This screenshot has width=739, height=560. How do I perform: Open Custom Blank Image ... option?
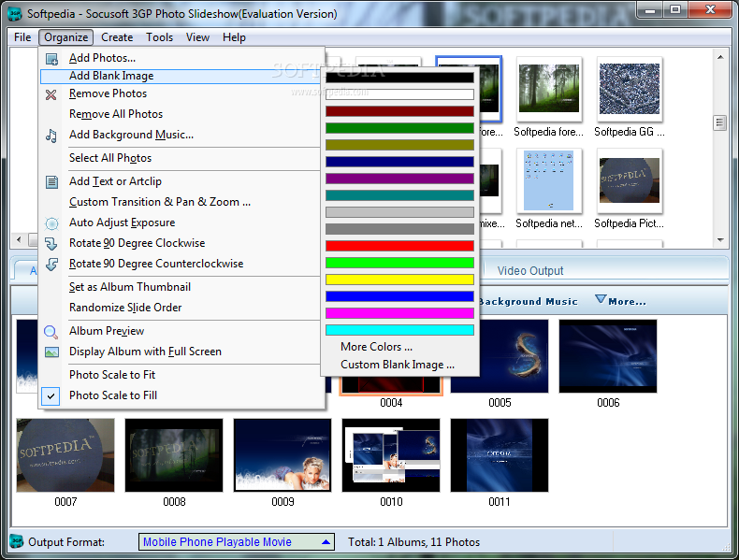[x=398, y=365]
